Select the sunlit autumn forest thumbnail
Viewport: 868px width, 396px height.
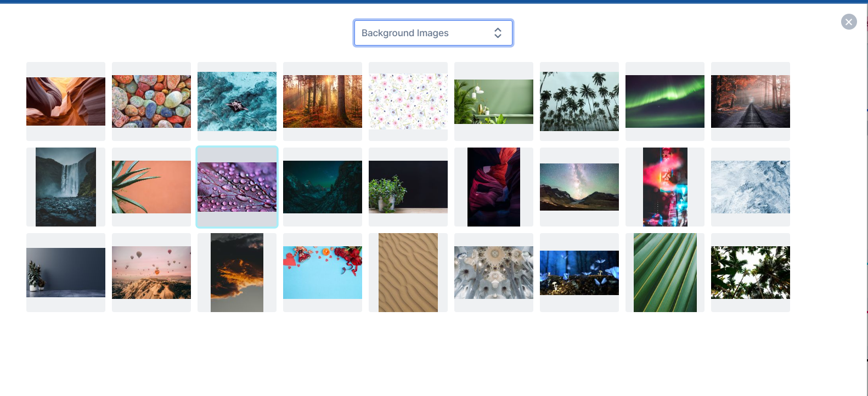click(x=323, y=101)
